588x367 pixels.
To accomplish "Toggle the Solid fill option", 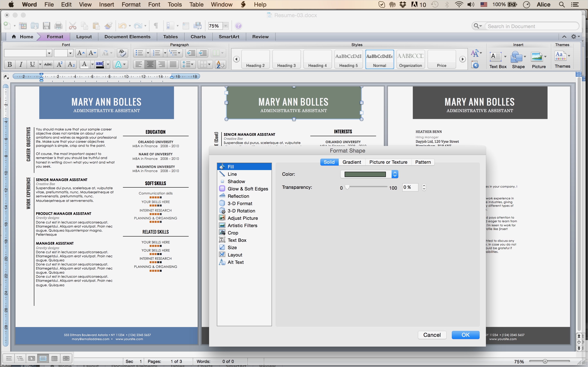I will click(329, 162).
